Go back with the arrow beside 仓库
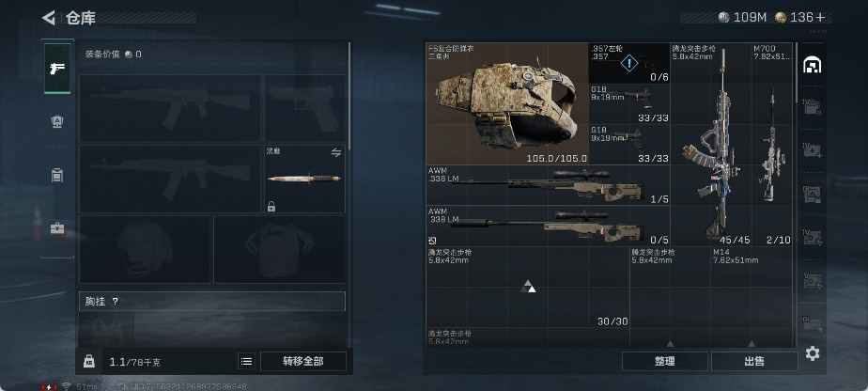 pos(49,18)
